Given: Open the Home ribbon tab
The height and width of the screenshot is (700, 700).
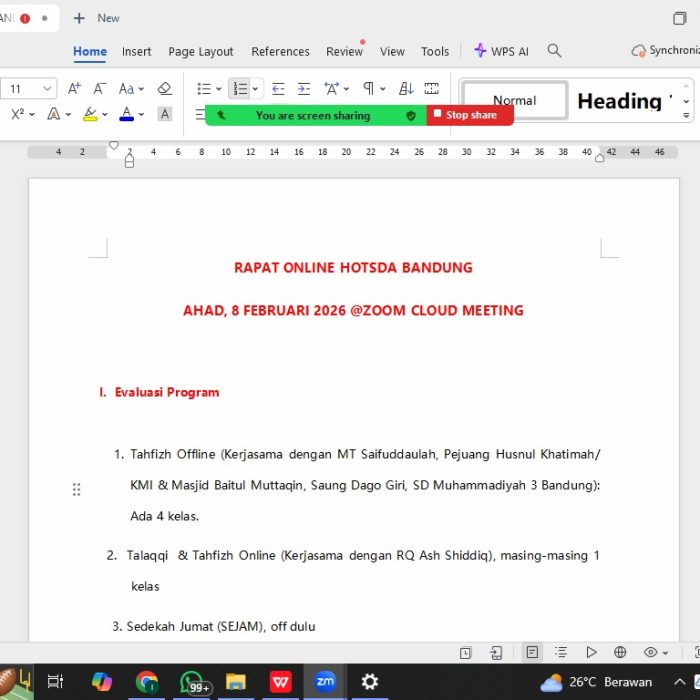Looking at the screenshot, I should 90,51.
